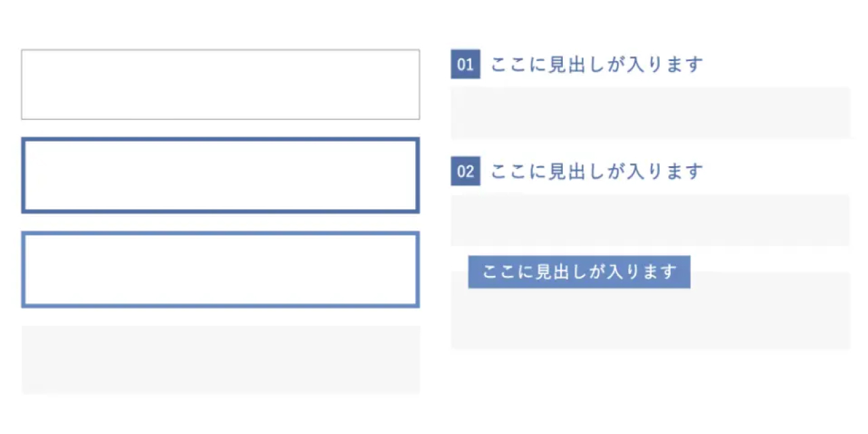This screenshot has height=434, width=868.
Task: Select the borderless gray filled box on the left
Action: [220, 359]
